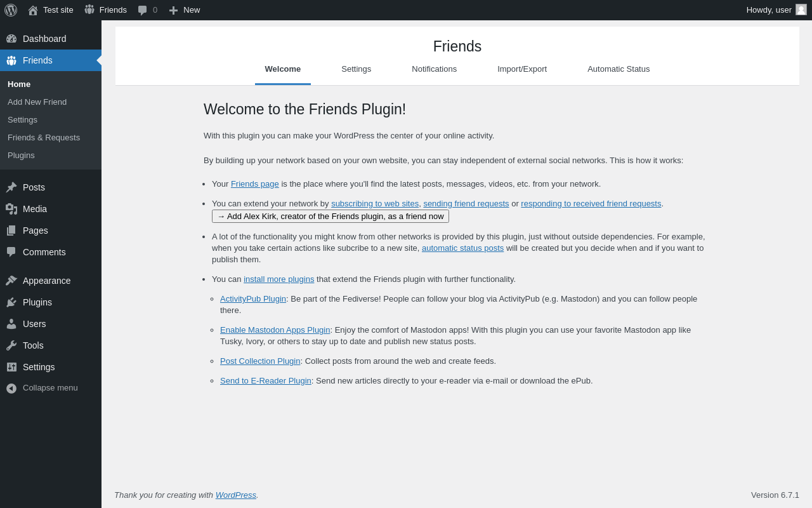Open the Import/Export tab

pos(522,69)
